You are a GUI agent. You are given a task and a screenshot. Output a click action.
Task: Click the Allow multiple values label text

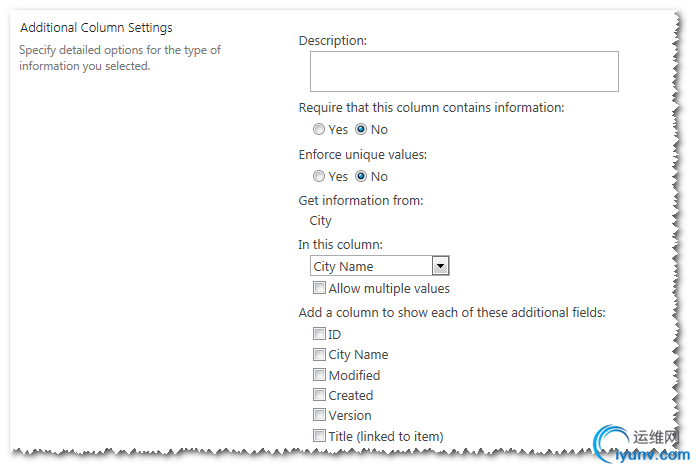click(x=389, y=289)
